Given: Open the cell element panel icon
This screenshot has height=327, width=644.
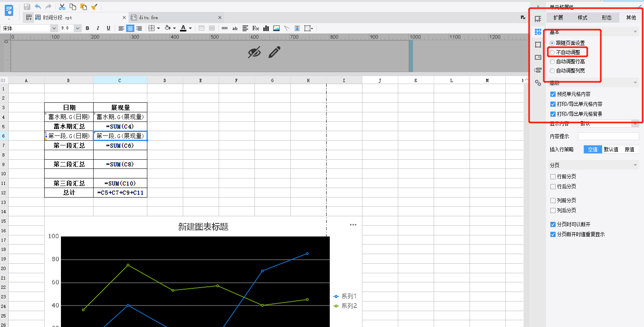Looking at the screenshot, I should pos(538,19).
